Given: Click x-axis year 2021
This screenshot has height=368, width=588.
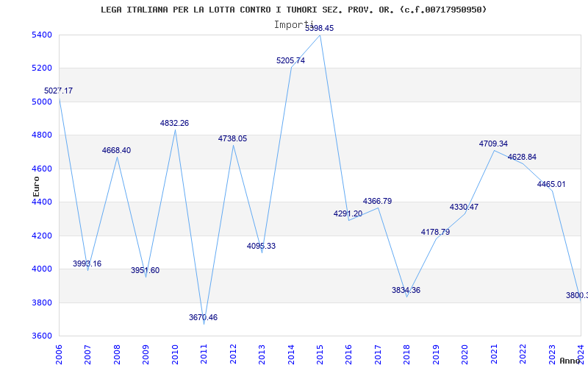Looking at the screenshot, I should point(494,354).
